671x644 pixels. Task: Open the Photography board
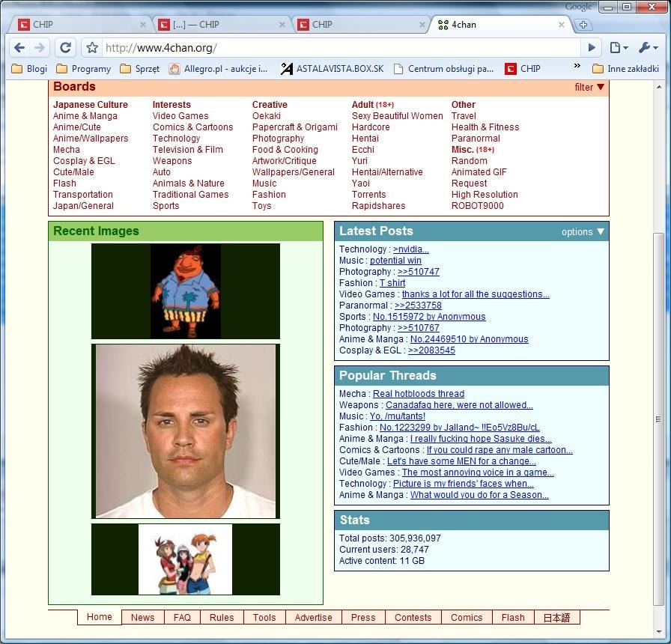pos(278,139)
